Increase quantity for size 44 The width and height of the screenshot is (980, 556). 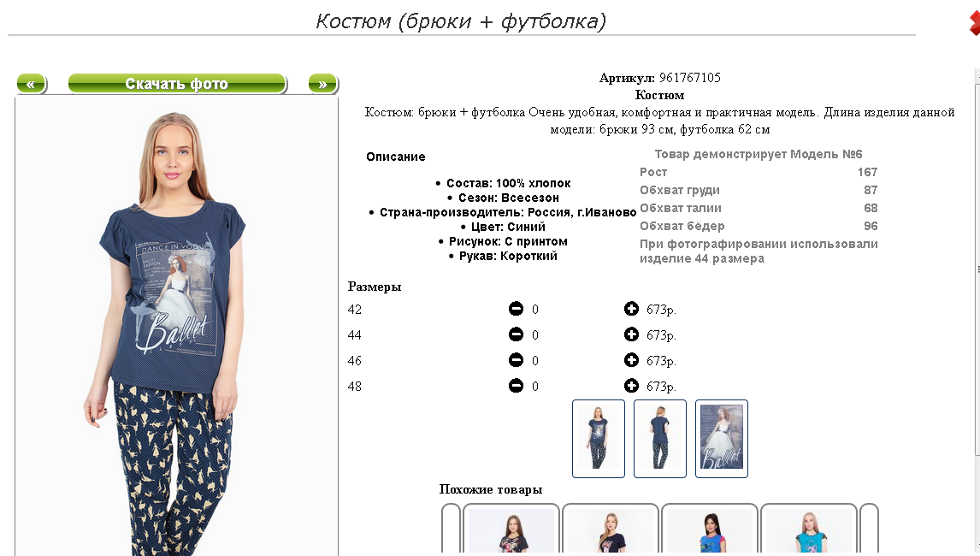point(631,334)
